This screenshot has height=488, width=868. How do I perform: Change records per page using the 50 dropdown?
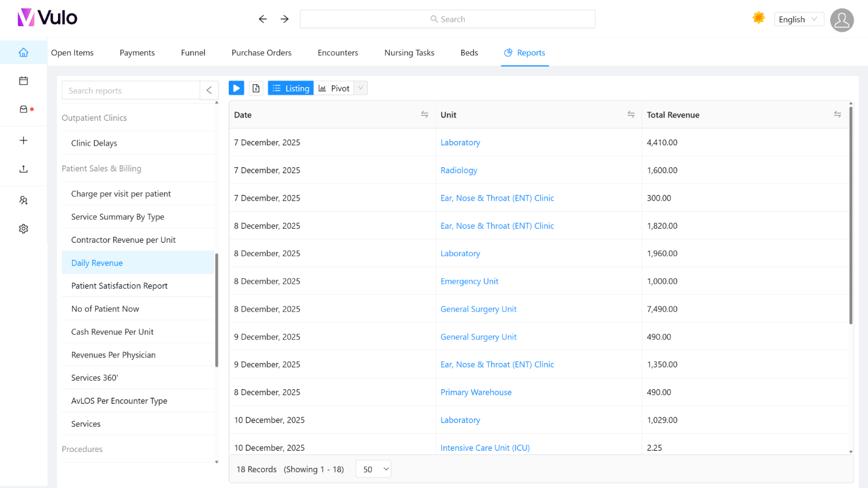click(373, 468)
